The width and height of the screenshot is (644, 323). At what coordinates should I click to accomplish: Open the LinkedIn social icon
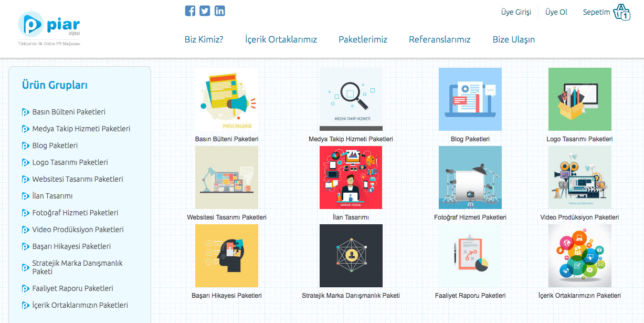219,11
